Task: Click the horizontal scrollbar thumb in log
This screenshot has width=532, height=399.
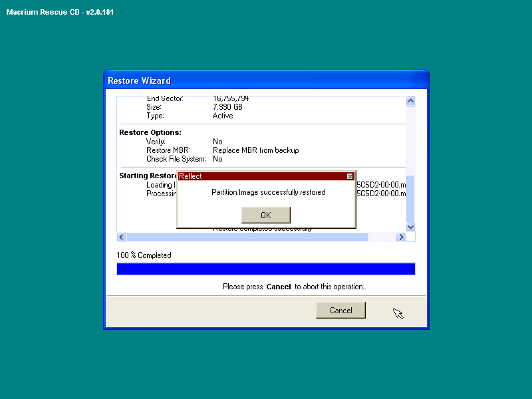Action: pyautogui.click(x=247, y=237)
